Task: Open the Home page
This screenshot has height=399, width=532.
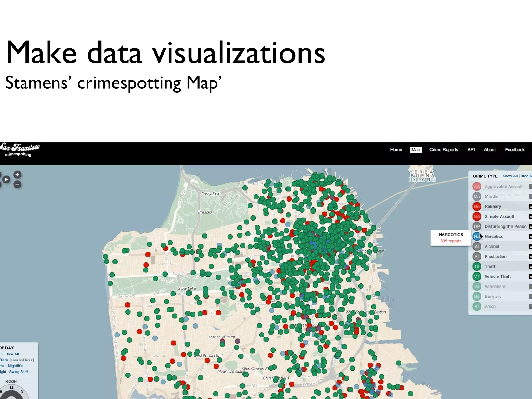Action: 396,150
